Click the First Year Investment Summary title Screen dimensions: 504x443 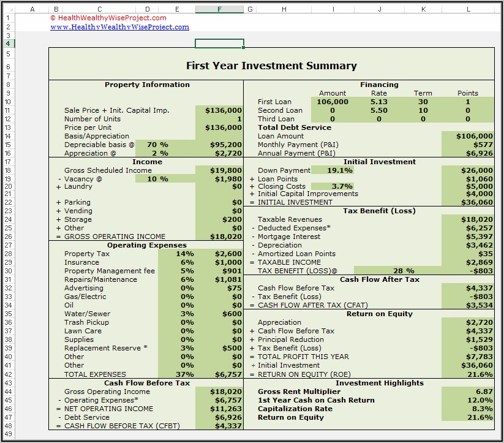[x=271, y=66]
